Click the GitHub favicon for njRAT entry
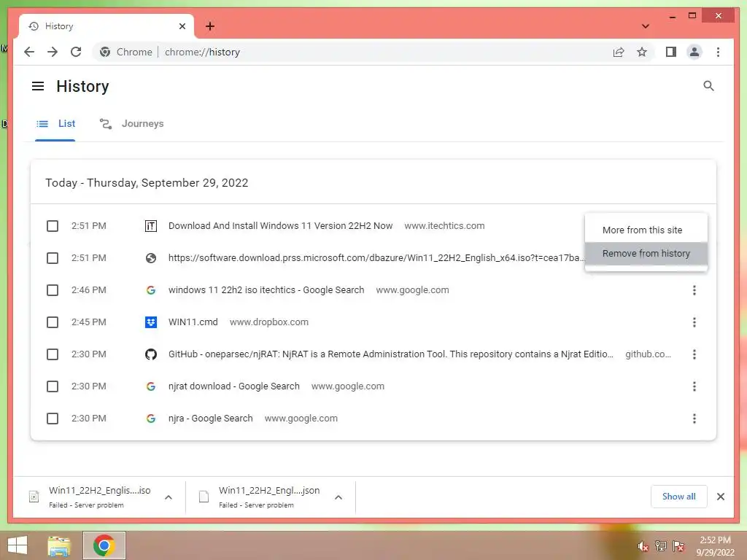 (150, 354)
